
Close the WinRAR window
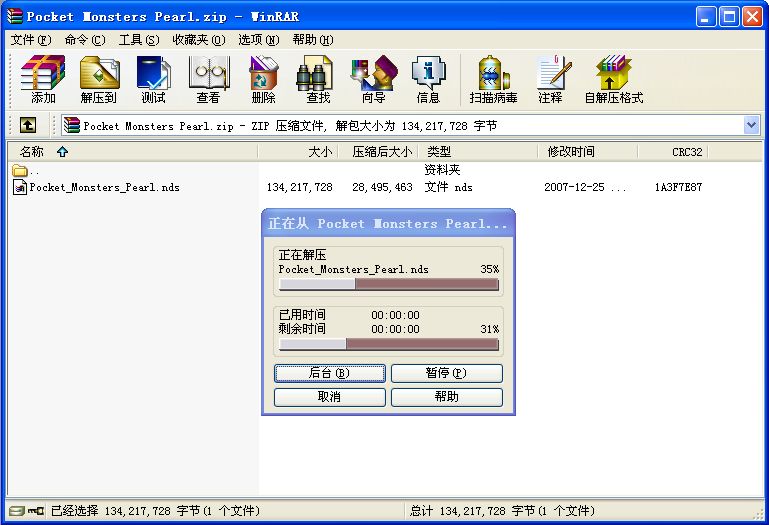(752, 17)
